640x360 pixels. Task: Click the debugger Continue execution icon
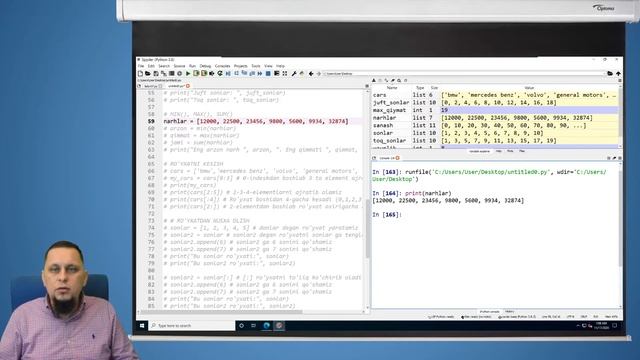click(x=260, y=73)
